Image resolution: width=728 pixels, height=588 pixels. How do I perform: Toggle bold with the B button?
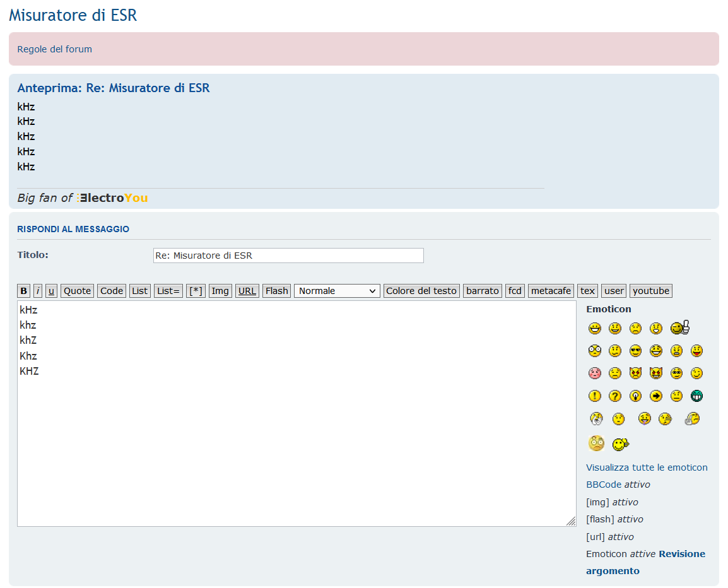click(x=24, y=291)
